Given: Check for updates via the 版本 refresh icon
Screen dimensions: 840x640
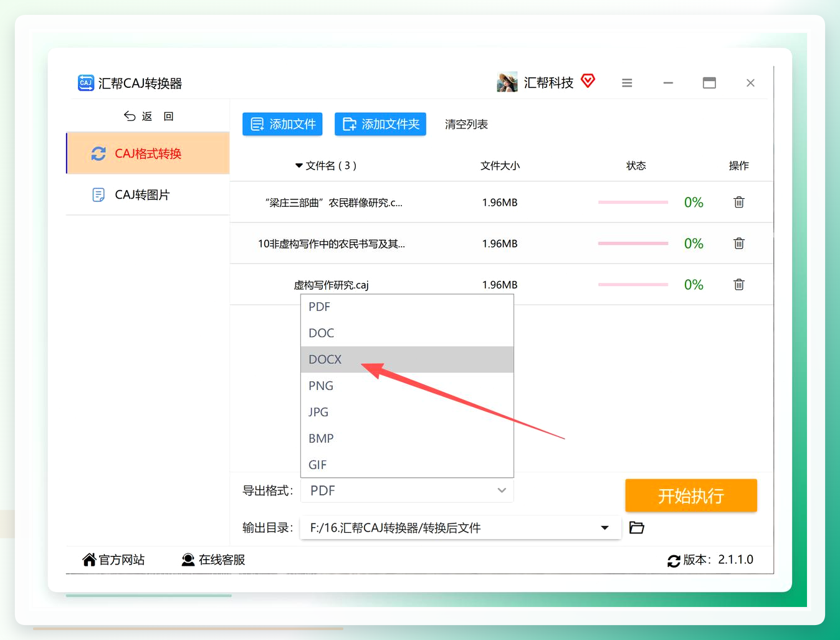Looking at the screenshot, I should click(x=674, y=561).
